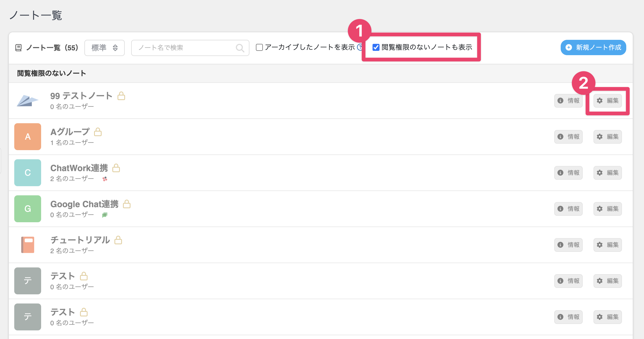Uncheck 閲覧権限のないノートも表示 checkbox
644x339 pixels.
coord(376,48)
